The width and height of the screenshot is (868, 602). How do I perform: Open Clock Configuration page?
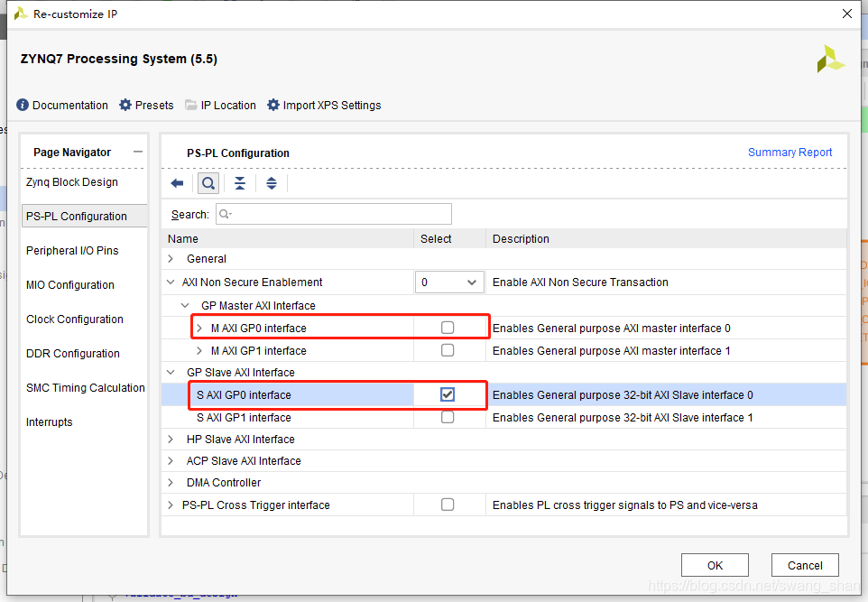click(75, 319)
